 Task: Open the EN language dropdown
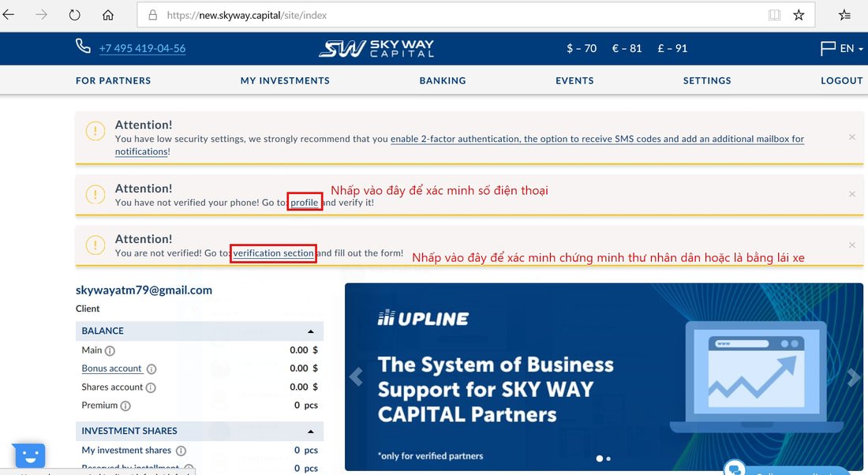pyautogui.click(x=851, y=49)
